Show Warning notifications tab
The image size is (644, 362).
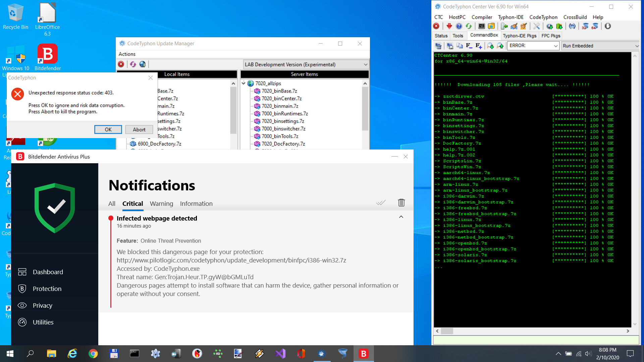coord(161,203)
